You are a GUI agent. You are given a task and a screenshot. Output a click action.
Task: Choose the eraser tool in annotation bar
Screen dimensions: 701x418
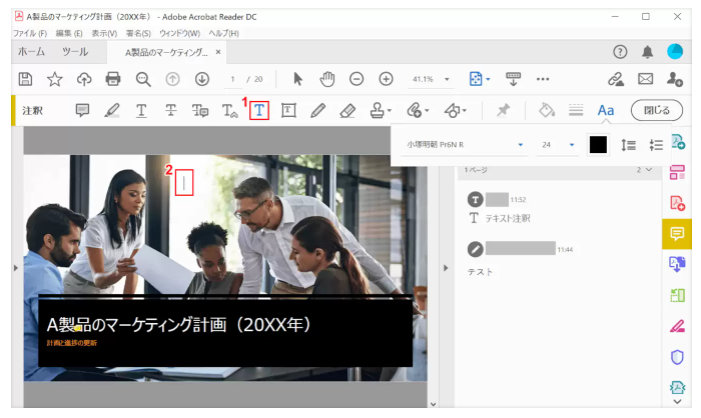point(347,110)
